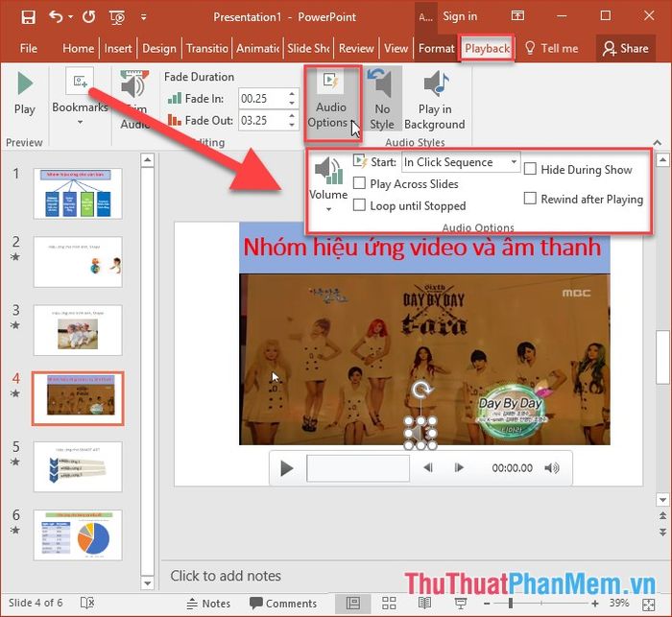Increase the Fade In value stepper

coord(292,94)
